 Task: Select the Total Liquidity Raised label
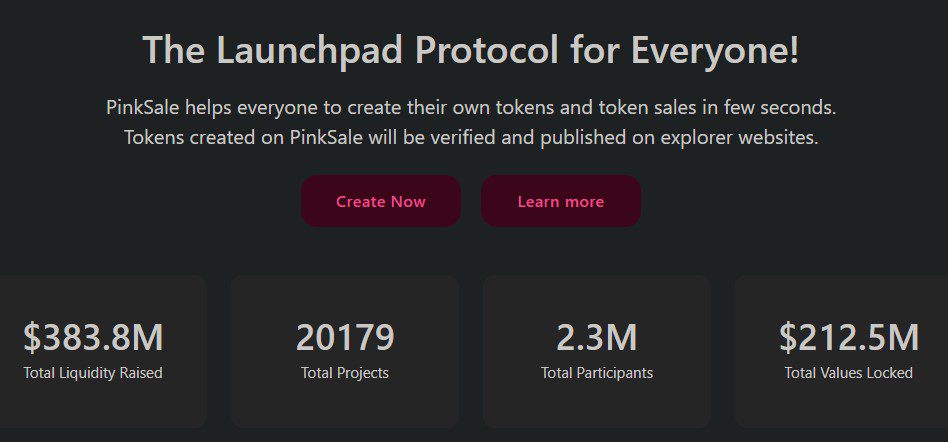(x=93, y=373)
